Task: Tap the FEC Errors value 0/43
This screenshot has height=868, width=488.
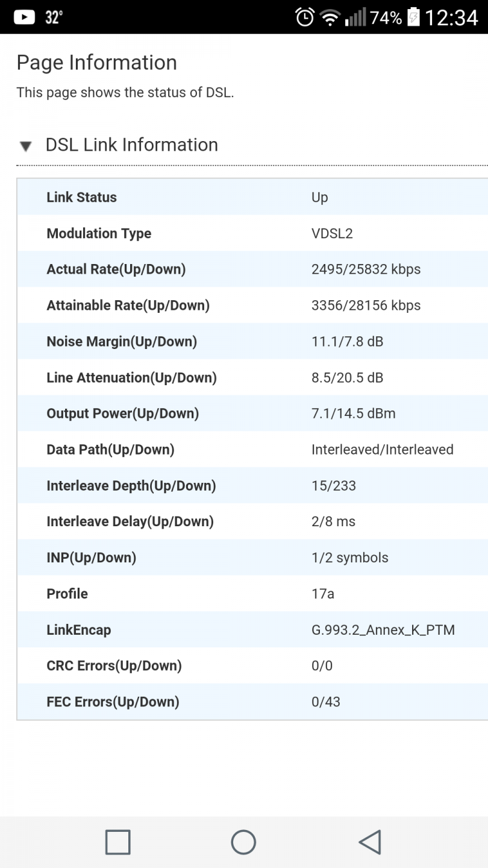Action: (325, 702)
